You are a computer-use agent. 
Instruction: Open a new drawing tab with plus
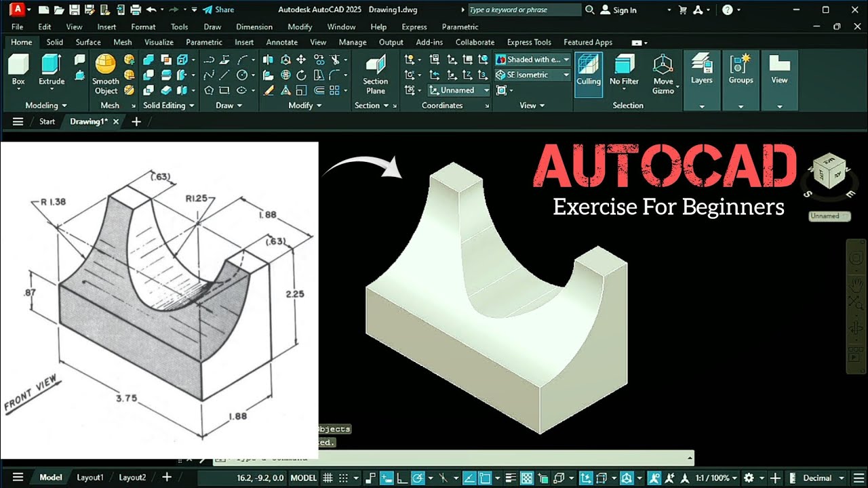[x=136, y=122]
